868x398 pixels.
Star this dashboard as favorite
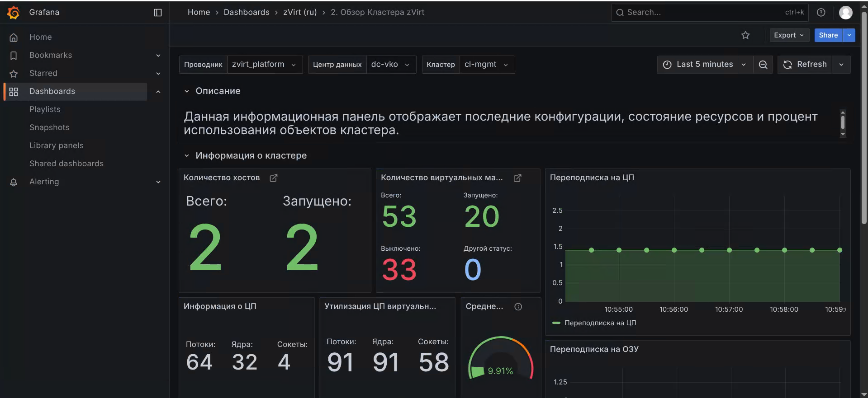[x=745, y=35]
